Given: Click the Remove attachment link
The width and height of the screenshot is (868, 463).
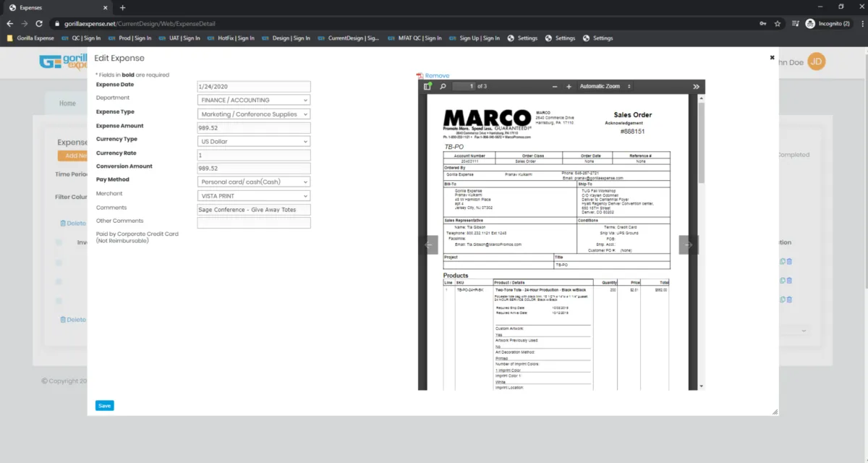Looking at the screenshot, I should (x=436, y=75).
